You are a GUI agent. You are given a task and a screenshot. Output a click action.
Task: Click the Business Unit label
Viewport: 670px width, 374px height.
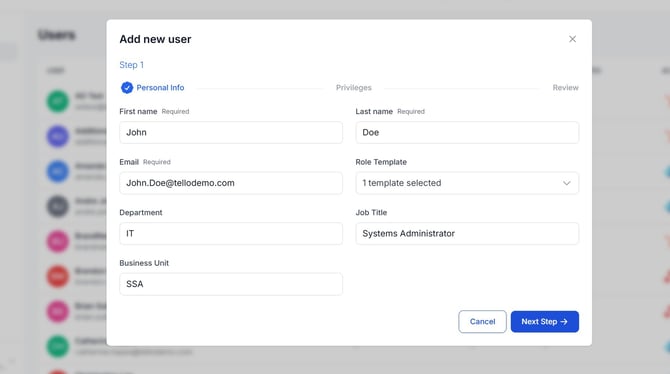click(144, 263)
